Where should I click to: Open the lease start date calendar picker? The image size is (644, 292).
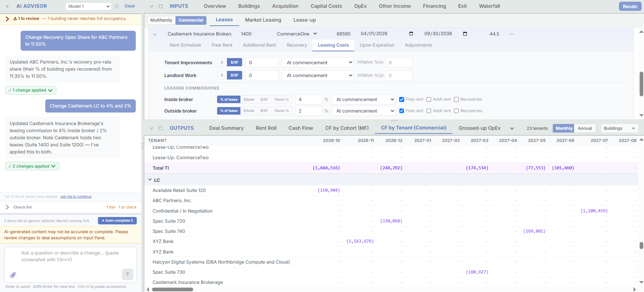click(x=411, y=33)
